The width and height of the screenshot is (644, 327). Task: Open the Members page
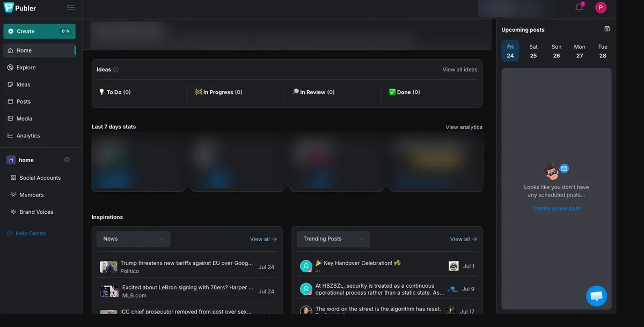(31, 195)
